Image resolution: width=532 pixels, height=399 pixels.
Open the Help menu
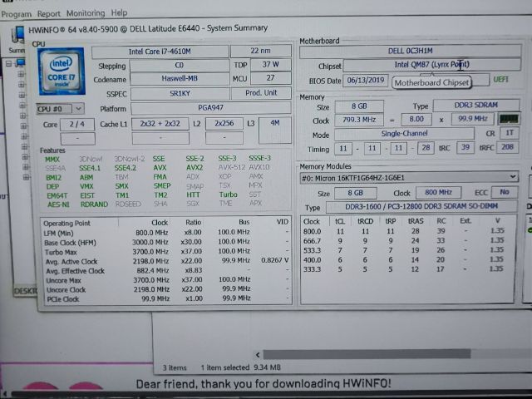119,13
